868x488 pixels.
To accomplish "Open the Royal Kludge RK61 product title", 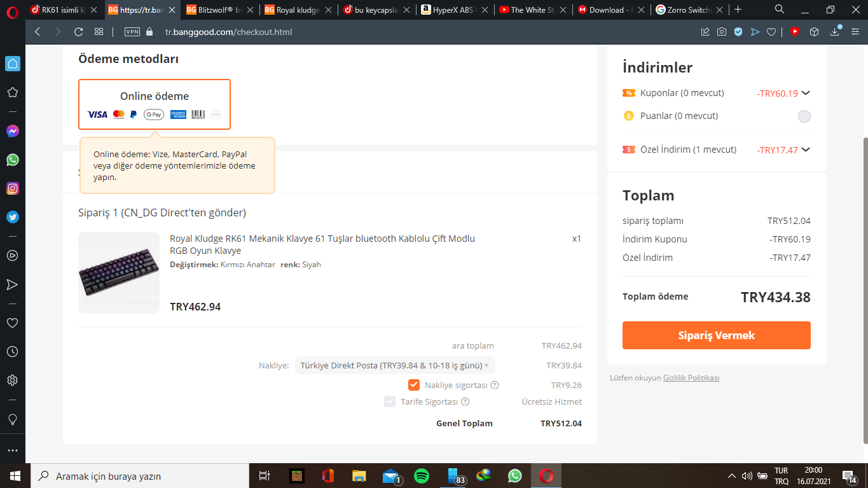I will [322, 244].
